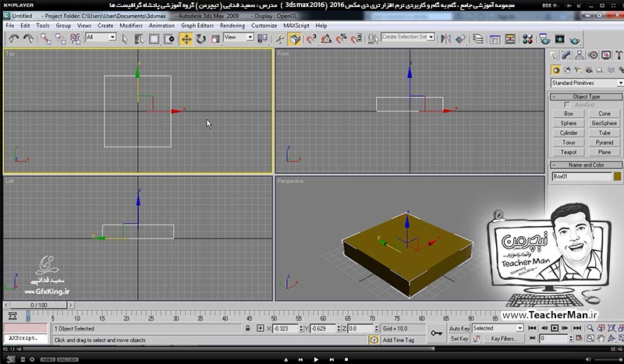Toggle the Auto Key button
The image size is (624, 364).
point(459,329)
